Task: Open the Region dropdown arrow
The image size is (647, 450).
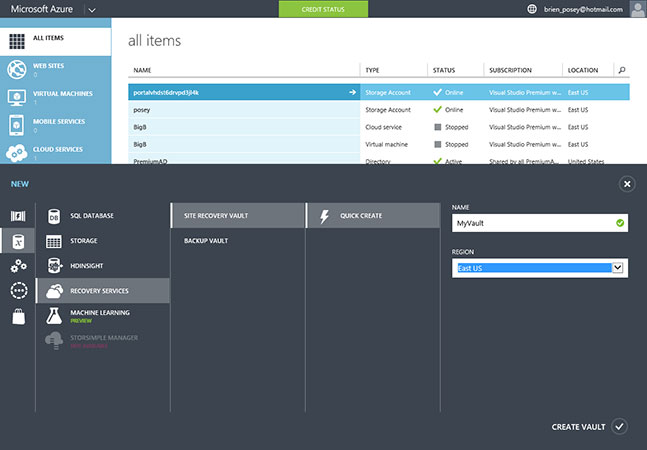Action: point(617,268)
